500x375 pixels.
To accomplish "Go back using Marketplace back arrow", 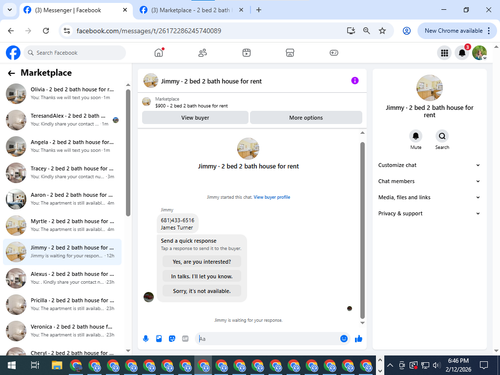I will pyautogui.click(x=11, y=73).
